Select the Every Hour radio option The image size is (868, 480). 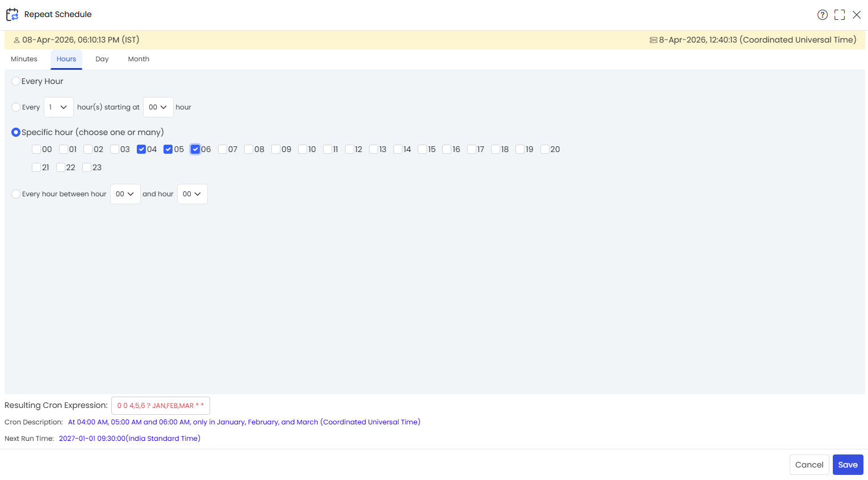tap(16, 81)
